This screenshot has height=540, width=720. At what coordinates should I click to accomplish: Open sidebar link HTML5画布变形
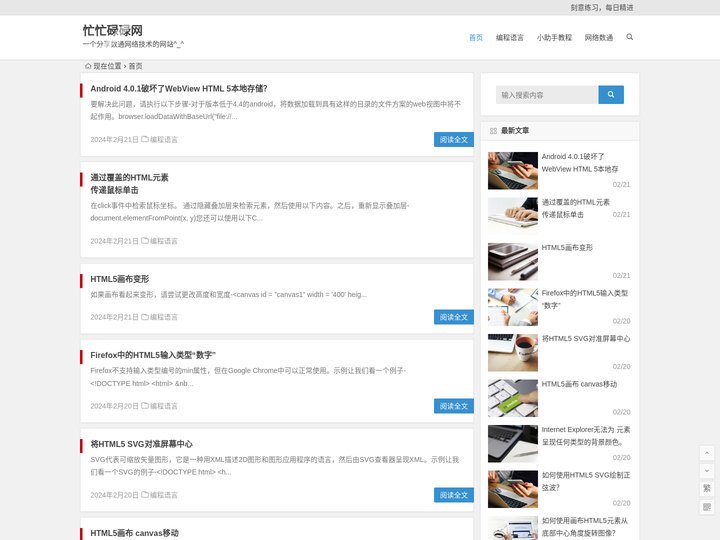pos(567,248)
